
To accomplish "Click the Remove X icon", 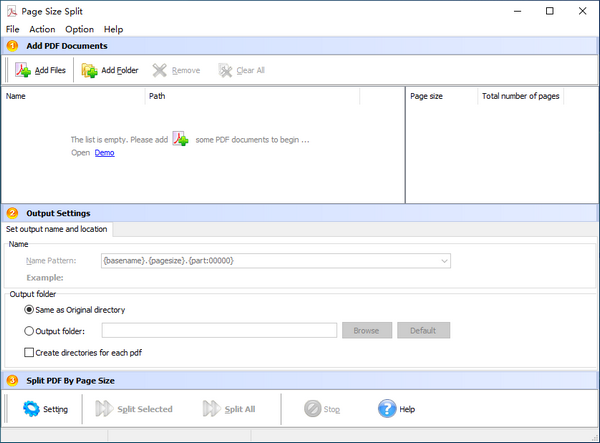I will pyautogui.click(x=160, y=70).
